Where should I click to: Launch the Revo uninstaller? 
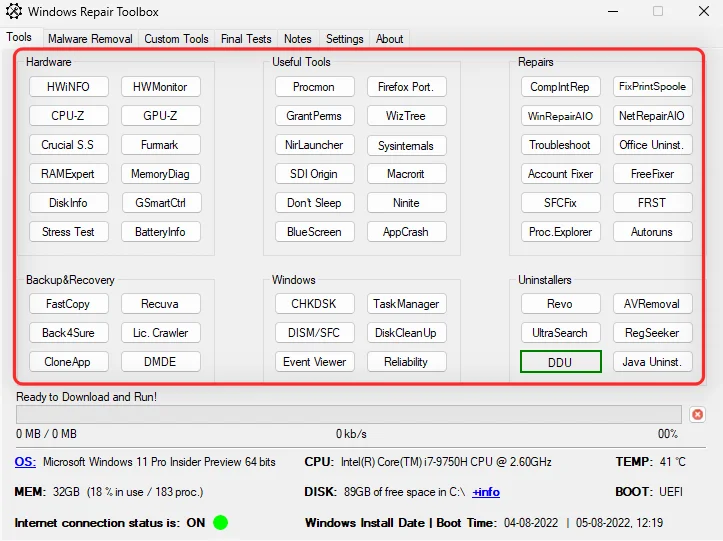(x=560, y=304)
